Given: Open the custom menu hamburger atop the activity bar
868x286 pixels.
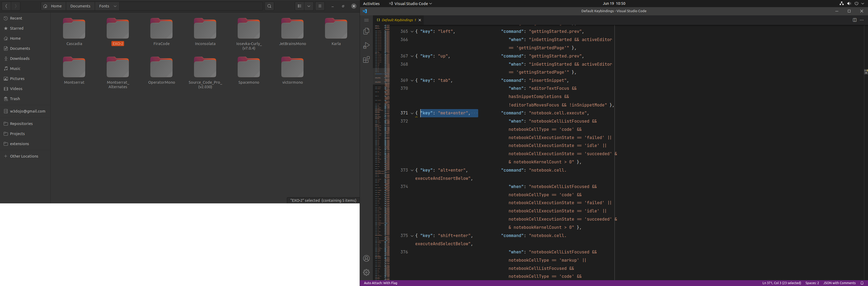Looking at the screenshot, I should [366, 20].
